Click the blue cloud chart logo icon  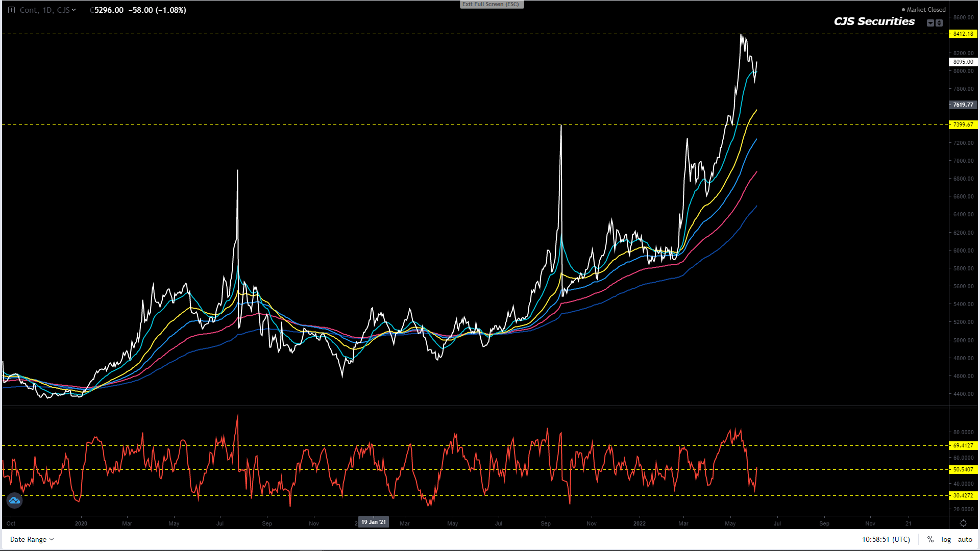click(14, 500)
